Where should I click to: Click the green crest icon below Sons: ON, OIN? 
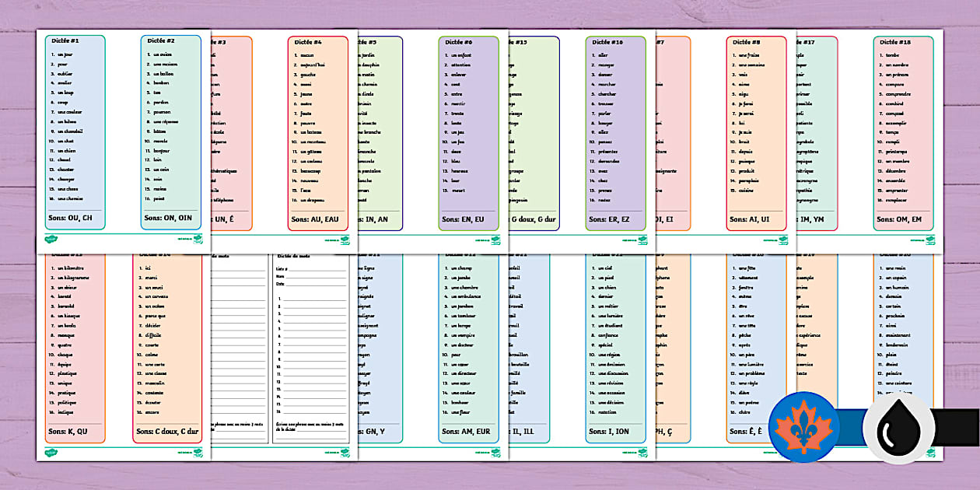coord(198,238)
